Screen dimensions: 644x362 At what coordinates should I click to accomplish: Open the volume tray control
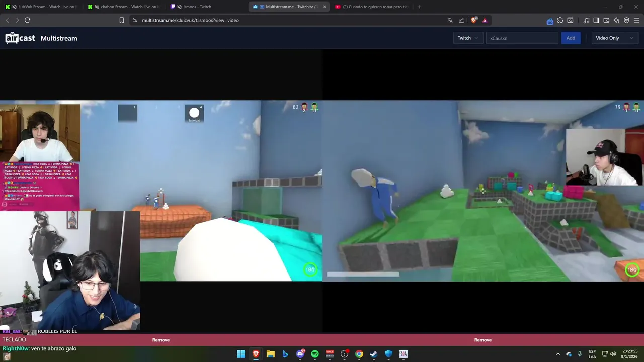[613, 354]
